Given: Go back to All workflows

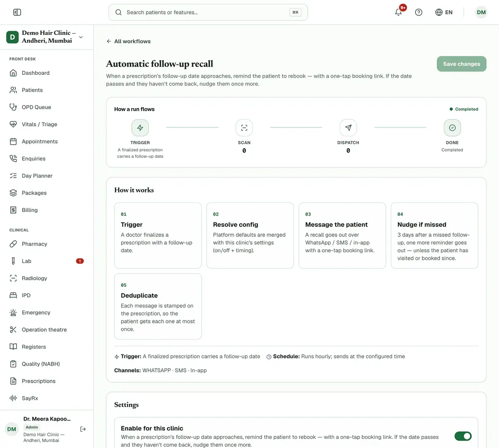Looking at the screenshot, I should [128, 41].
